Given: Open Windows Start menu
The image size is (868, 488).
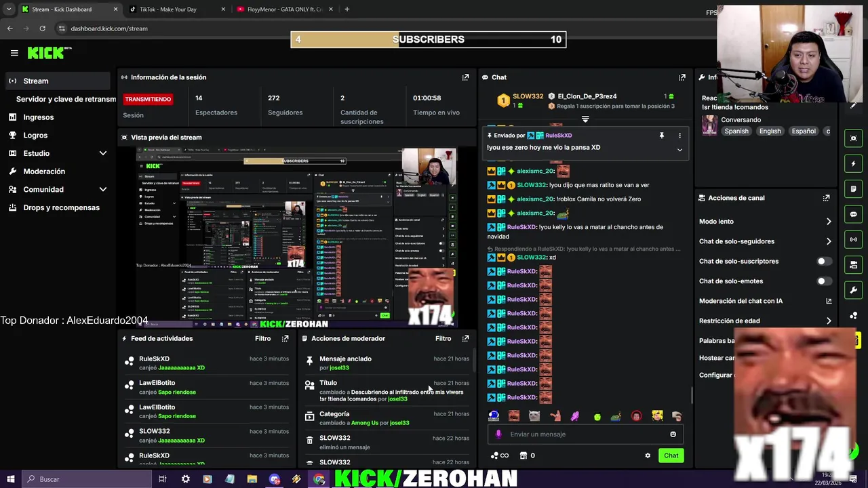Looking at the screenshot, I should coord(10,479).
